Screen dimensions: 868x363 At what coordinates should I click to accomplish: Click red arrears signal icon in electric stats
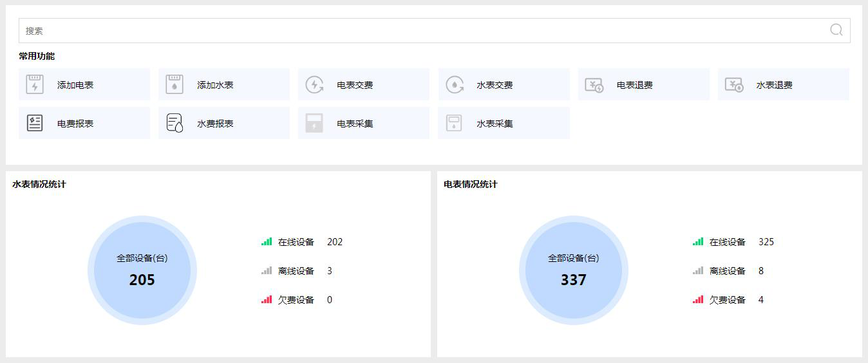pos(698,299)
